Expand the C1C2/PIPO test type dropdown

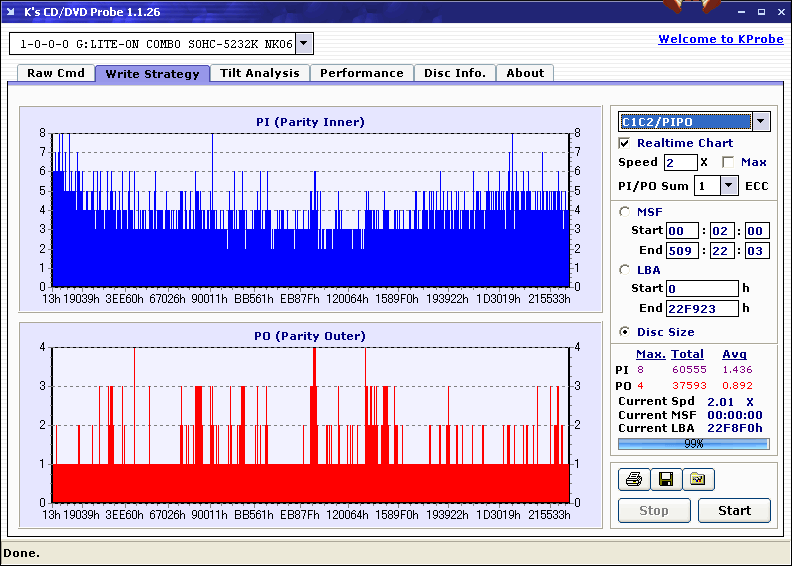pos(761,122)
